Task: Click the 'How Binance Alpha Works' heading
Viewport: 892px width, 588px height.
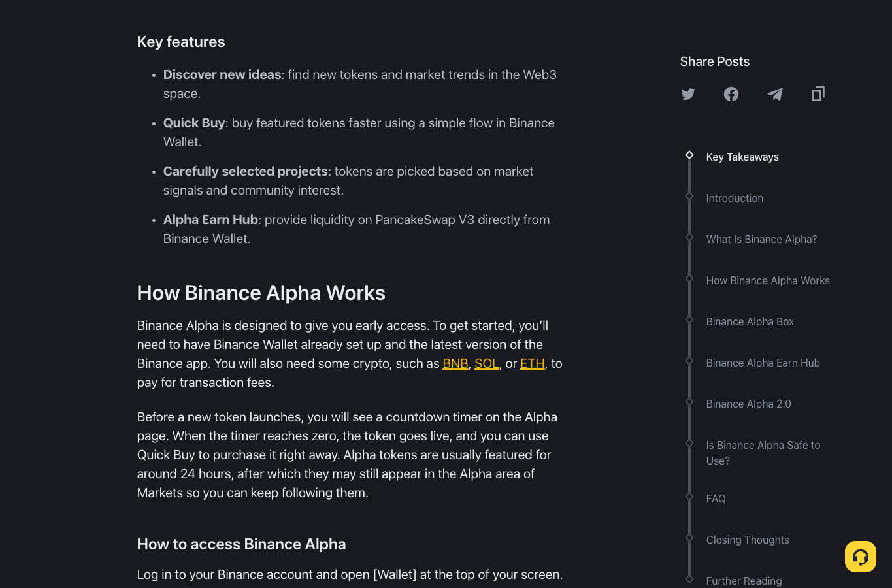Action: pos(261,293)
